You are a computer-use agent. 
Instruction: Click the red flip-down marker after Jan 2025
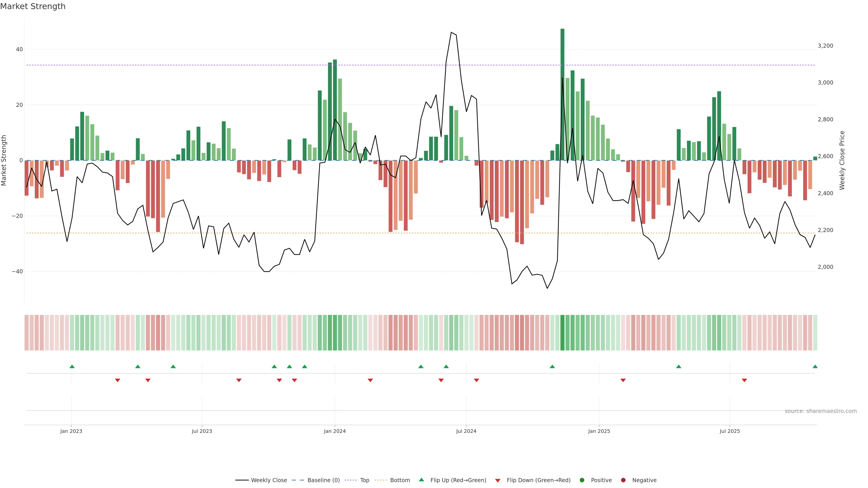[623, 380]
